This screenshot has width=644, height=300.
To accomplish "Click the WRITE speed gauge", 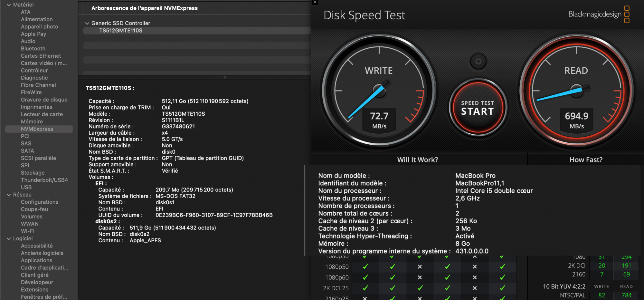I will [x=379, y=91].
